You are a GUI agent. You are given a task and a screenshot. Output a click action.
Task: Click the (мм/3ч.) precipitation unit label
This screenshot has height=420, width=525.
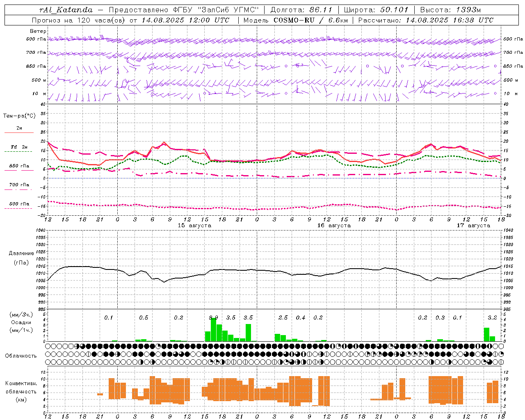pos(21,315)
